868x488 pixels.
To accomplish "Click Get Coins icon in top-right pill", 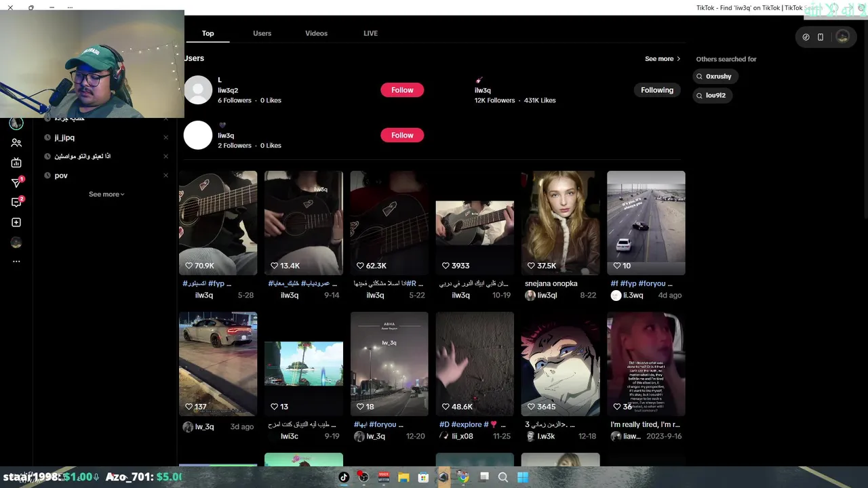I will tap(806, 37).
